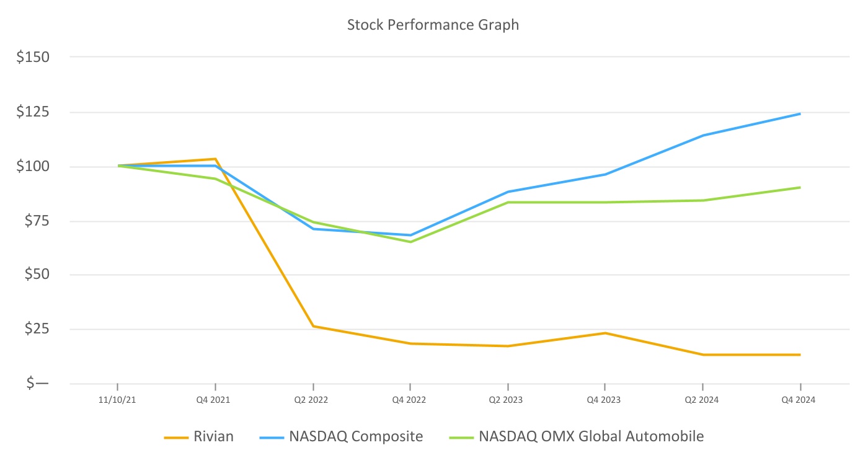Screen dimensions: 868x471
Task: Click the NASDAQ Composite legend line swatch
Action: [x=272, y=437]
